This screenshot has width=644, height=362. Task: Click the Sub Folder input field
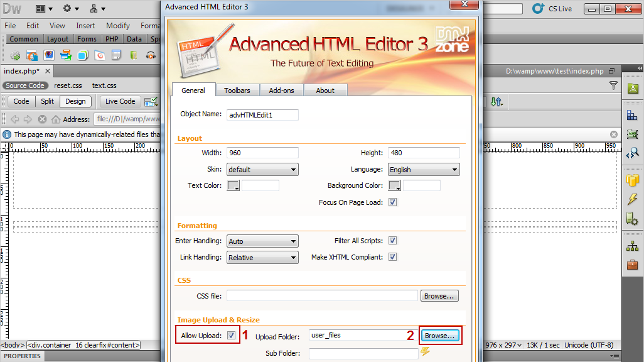tap(363, 353)
